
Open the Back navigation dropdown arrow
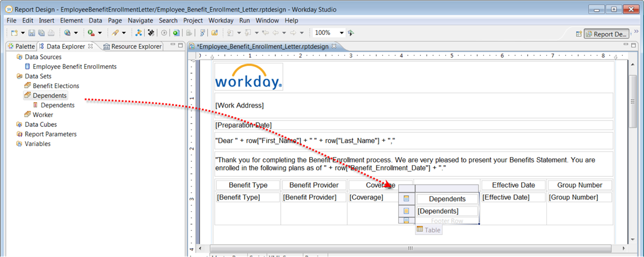(x=284, y=33)
